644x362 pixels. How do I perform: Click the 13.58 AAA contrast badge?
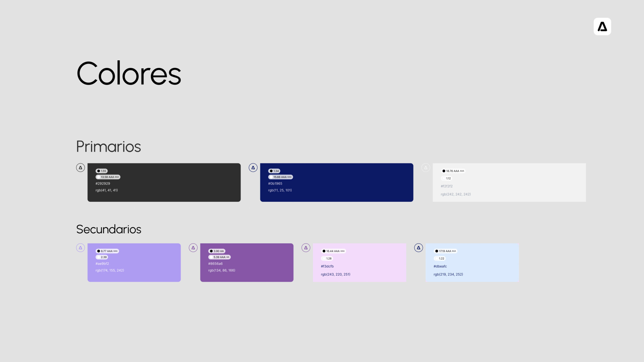[108, 177]
